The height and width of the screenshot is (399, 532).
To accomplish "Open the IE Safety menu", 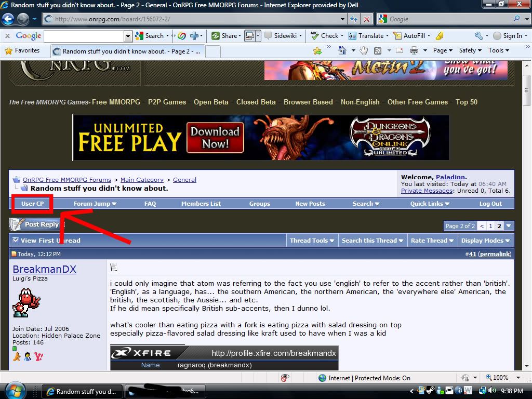I will [470, 50].
